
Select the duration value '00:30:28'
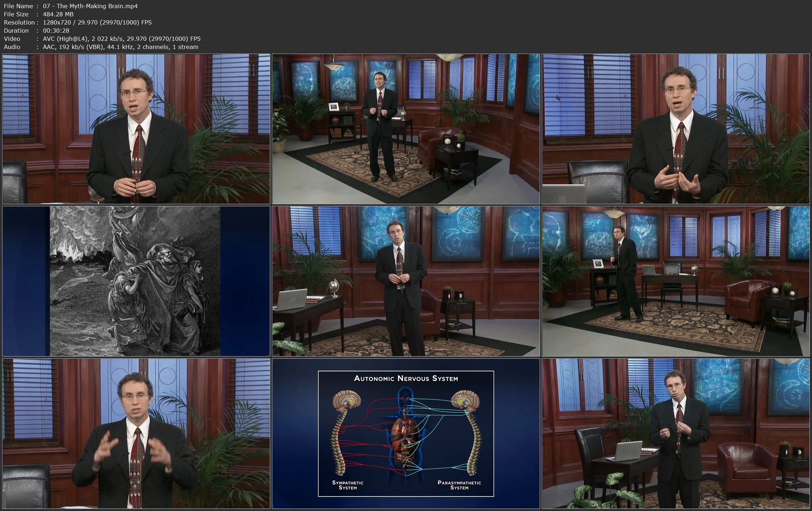pyautogui.click(x=56, y=31)
